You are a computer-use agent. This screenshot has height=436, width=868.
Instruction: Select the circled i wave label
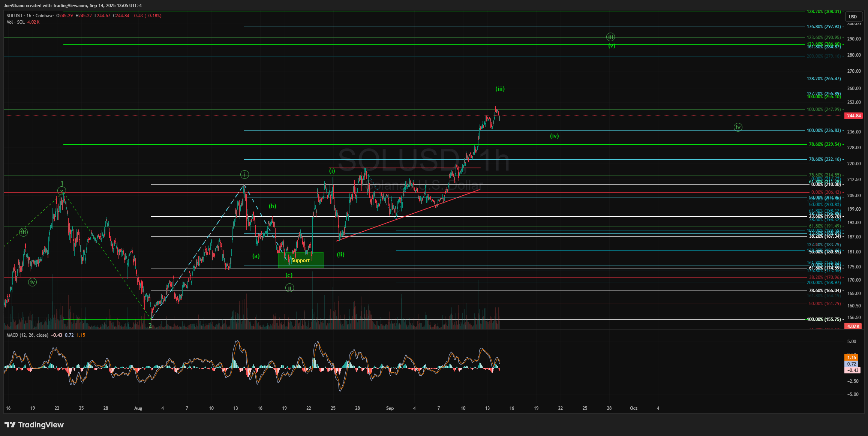pos(244,174)
